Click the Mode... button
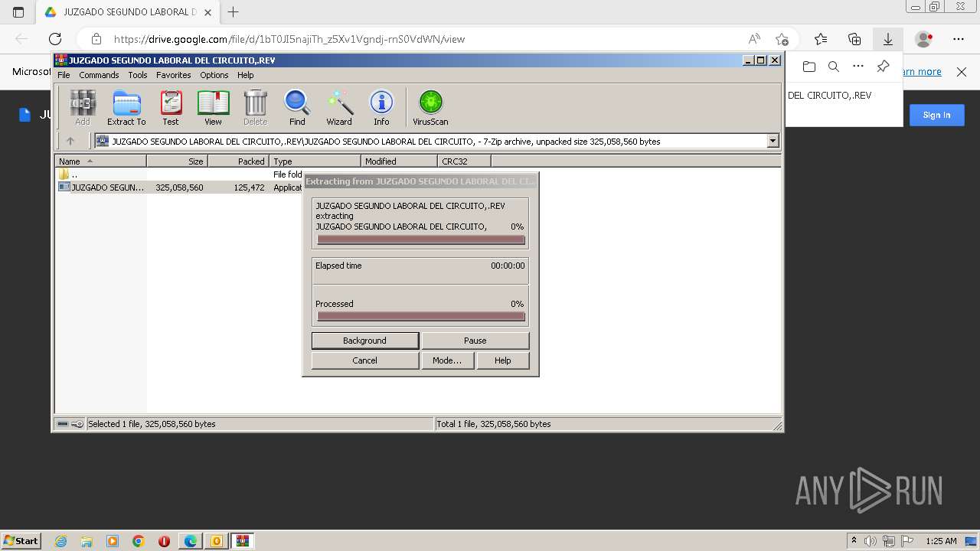The width and height of the screenshot is (980, 551). tap(447, 360)
